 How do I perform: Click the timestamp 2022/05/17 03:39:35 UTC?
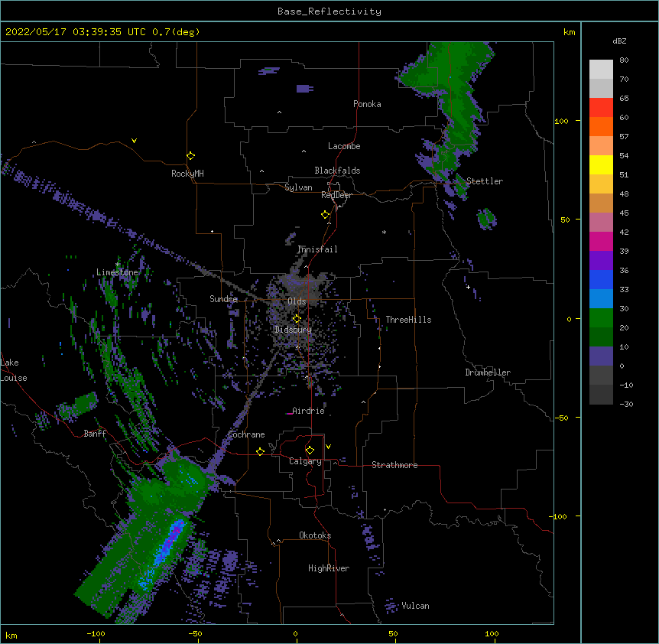pos(76,32)
